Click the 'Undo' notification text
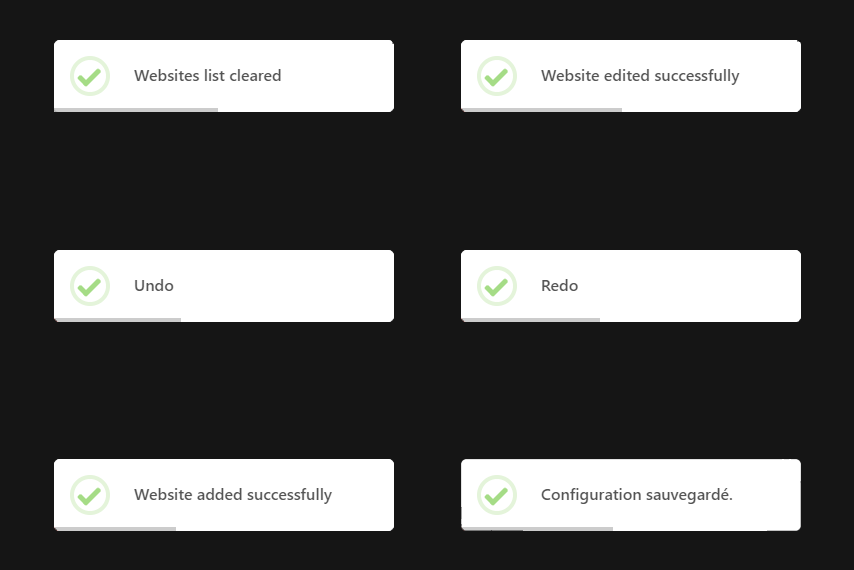 coord(154,286)
